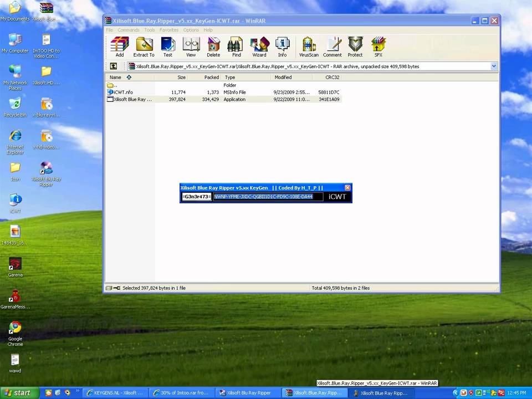Select the ImTOO HD to Video text file
Image resolution: width=532 pixels, height=399 pixels.
coord(46,46)
